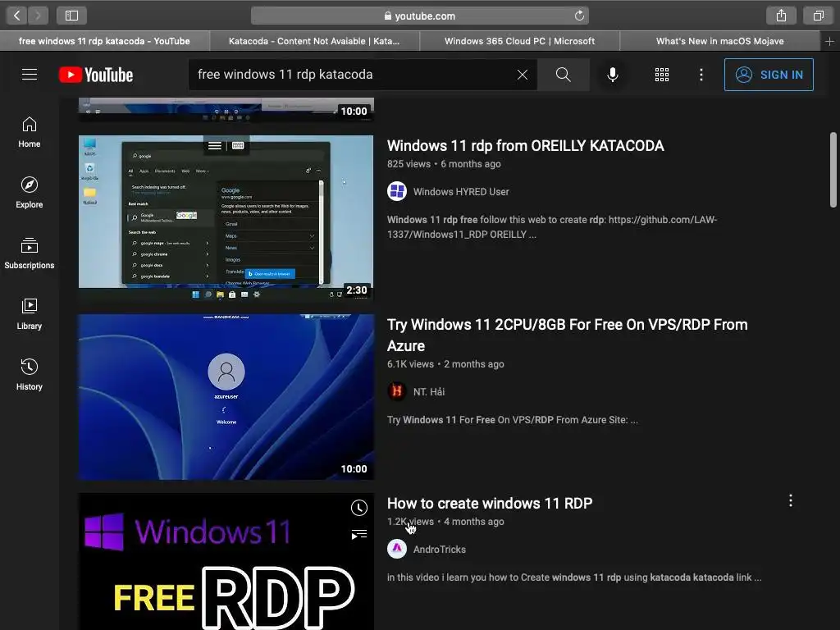Click the youtube.com address bar
840x630 pixels.
420,16
